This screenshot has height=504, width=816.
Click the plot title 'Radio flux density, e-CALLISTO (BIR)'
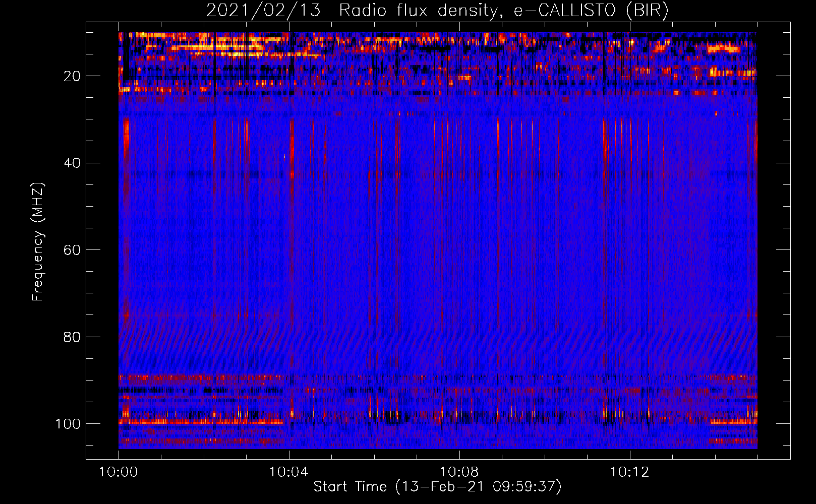(503, 11)
